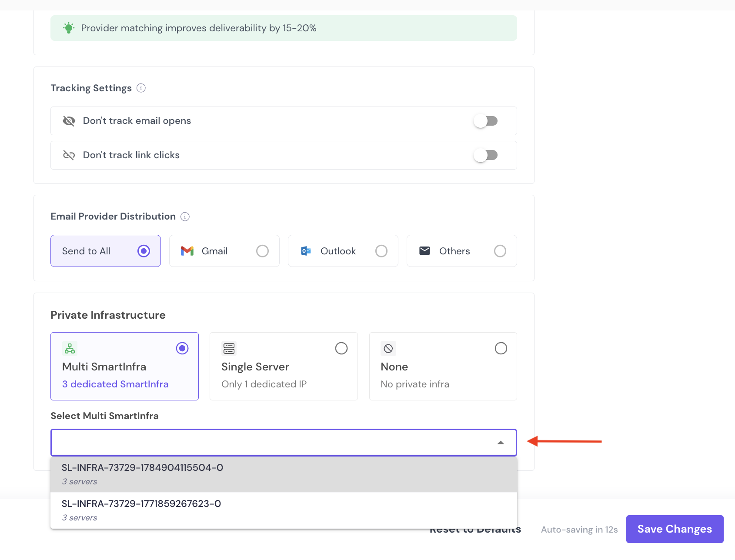
Task: Click the Outlook logo icon
Action: point(306,251)
